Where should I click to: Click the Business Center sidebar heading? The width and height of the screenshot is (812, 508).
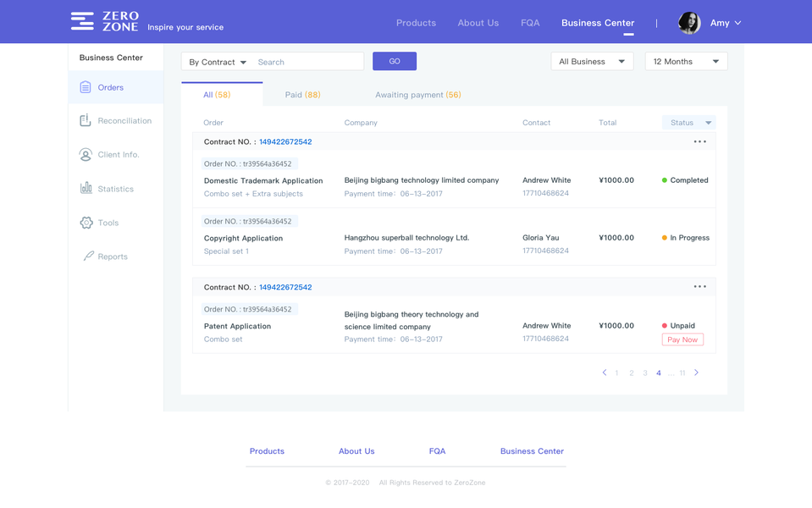111,58
